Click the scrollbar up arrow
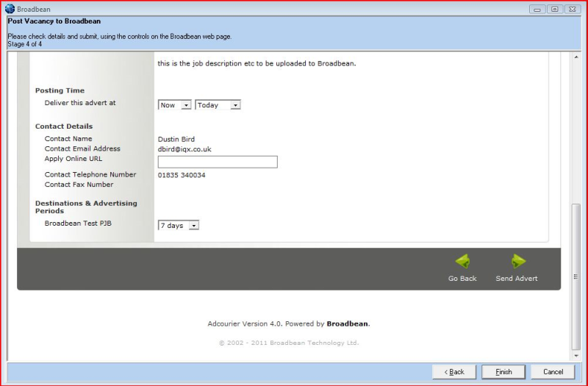 (x=576, y=57)
